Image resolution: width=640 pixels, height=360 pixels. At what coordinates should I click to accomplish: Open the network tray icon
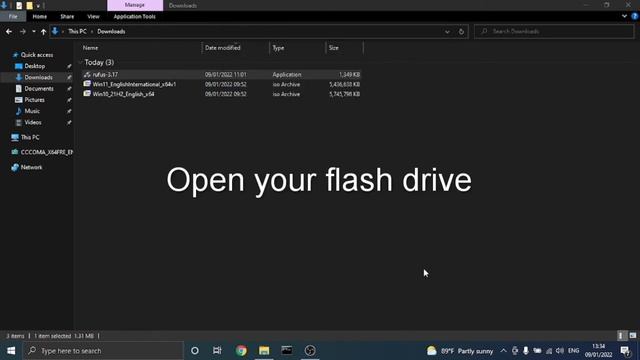(549, 351)
